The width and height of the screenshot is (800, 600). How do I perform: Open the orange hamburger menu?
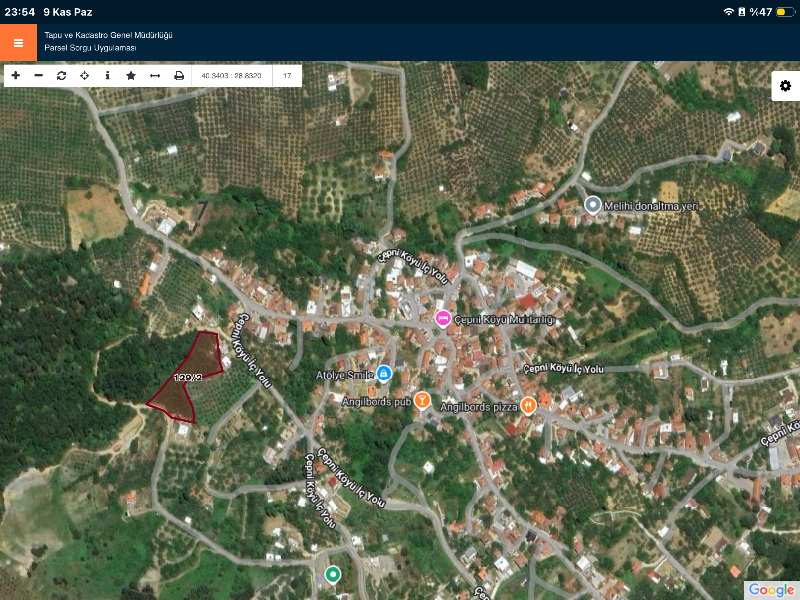point(18,43)
